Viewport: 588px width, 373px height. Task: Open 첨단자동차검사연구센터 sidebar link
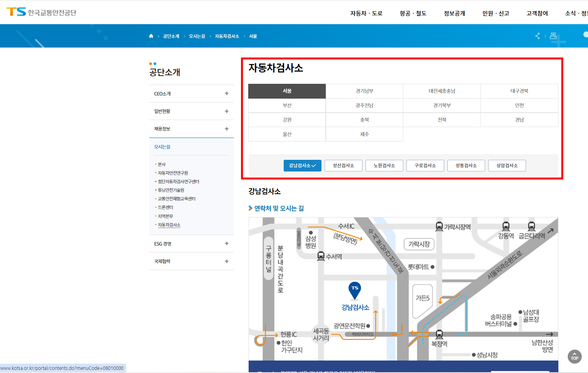(178, 182)
